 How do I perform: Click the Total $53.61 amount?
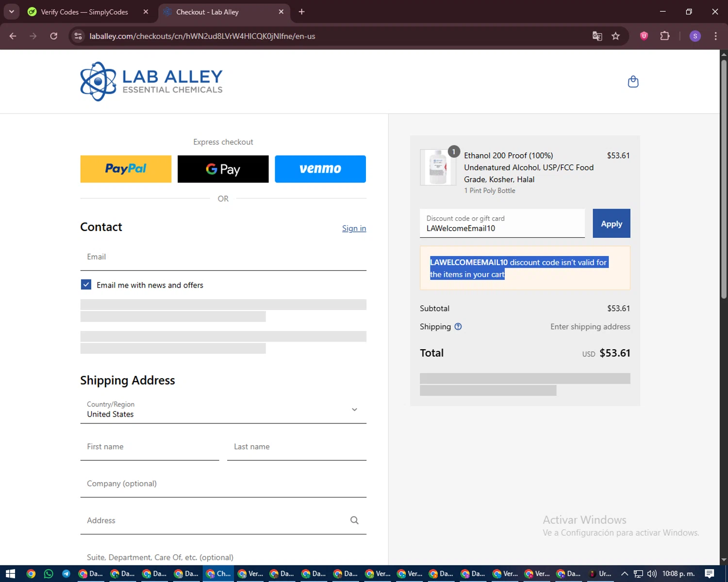click(614, 353)
